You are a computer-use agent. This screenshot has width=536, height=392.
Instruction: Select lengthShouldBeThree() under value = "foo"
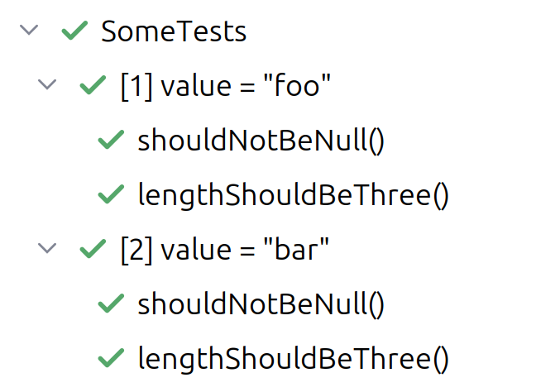(293, 195)
